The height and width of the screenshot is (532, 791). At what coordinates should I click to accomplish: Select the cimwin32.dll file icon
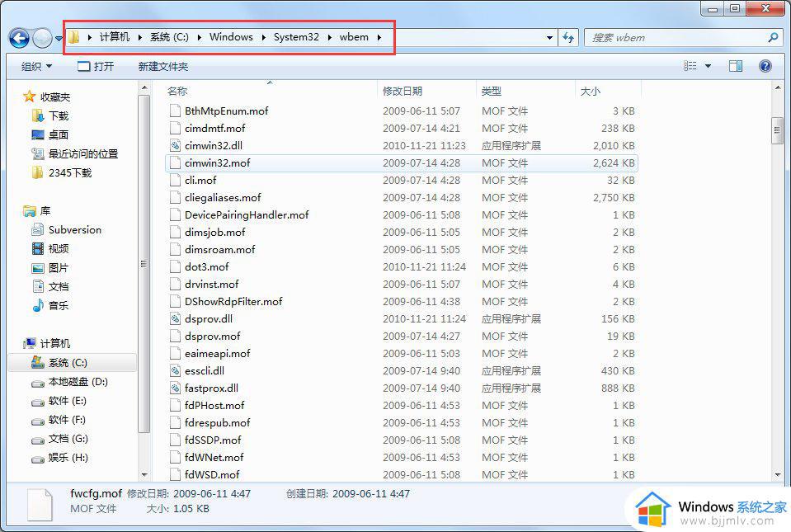coord(175,146)
